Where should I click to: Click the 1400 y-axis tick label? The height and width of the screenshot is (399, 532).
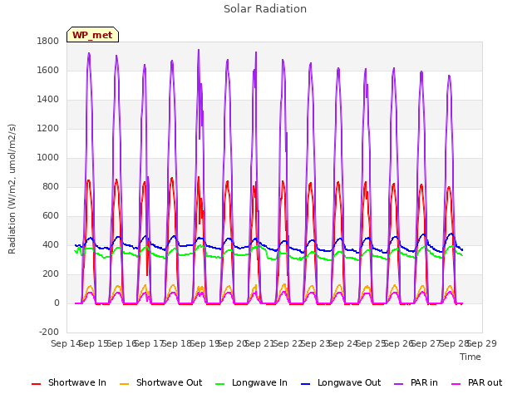pyautogui.click(x=48, y=100)
